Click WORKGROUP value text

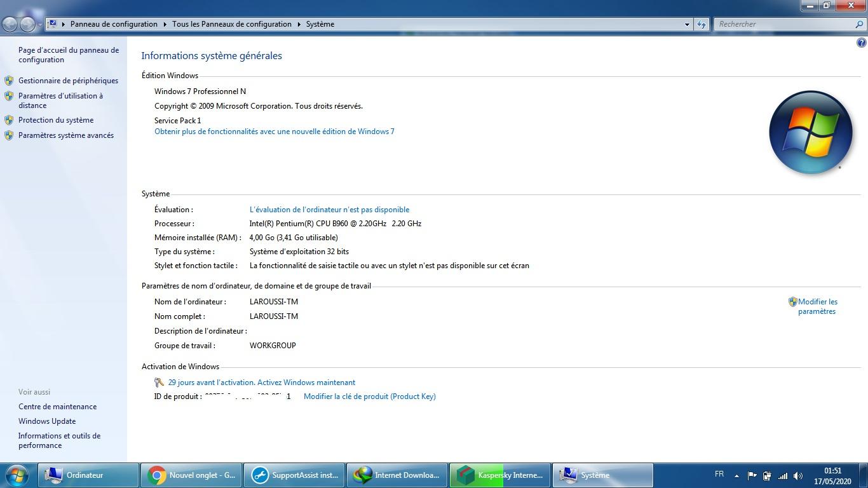(x=273, y=346)
